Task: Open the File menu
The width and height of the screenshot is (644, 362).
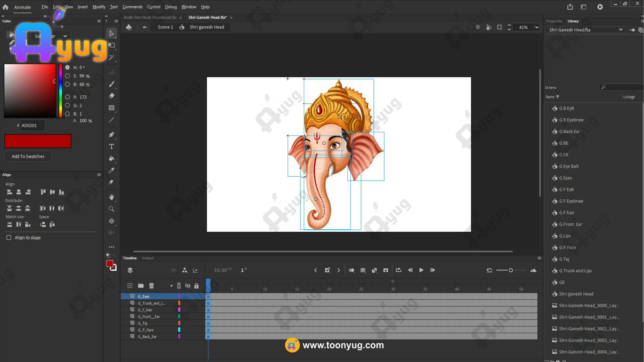Action: [45, 7]
